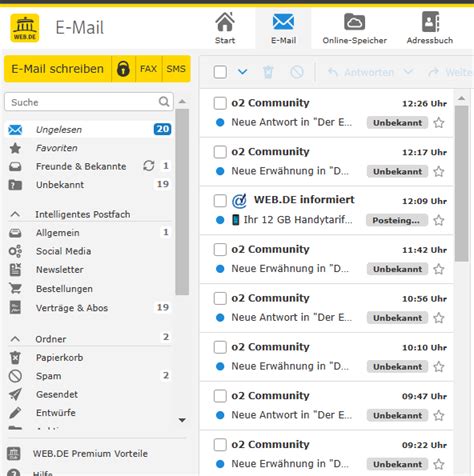Select checkbox for 11:42 Uhr o2 Community mail

pyautogui.click(x=220, y=249)
